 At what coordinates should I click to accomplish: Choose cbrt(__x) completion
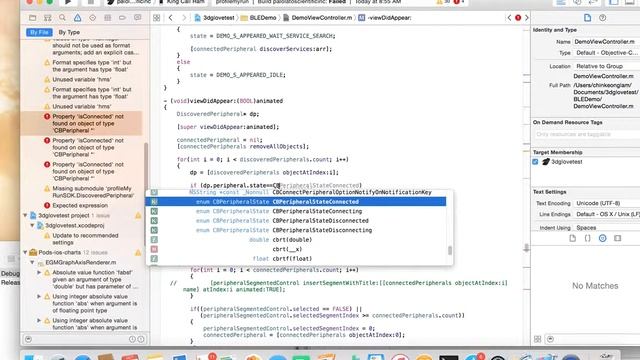click(296, 249)
